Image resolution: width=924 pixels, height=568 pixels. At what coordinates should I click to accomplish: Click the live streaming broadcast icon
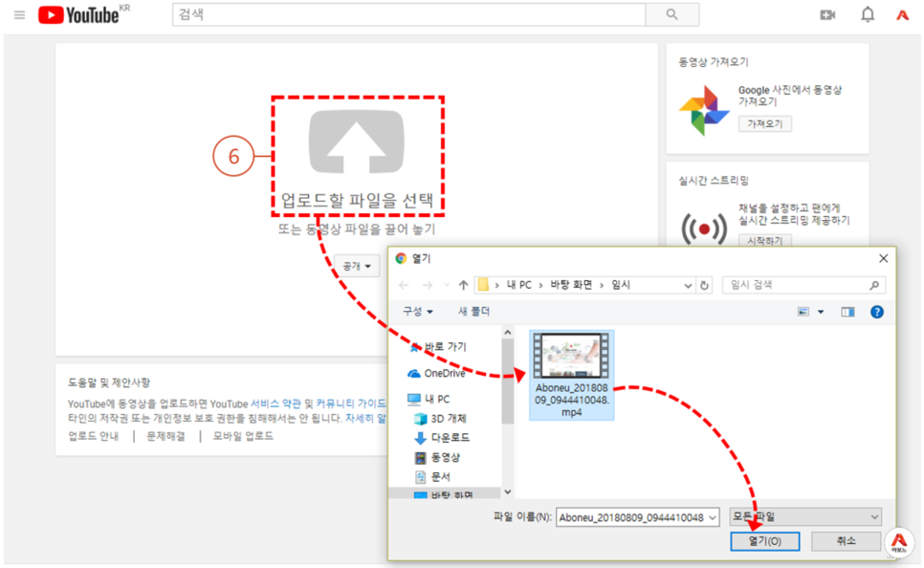point(704,229)
